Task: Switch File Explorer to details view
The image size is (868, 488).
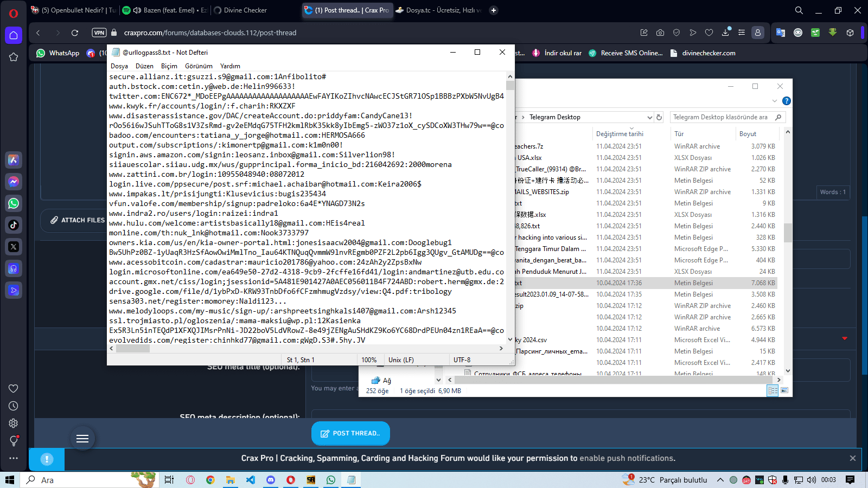Action: (773, 390)
